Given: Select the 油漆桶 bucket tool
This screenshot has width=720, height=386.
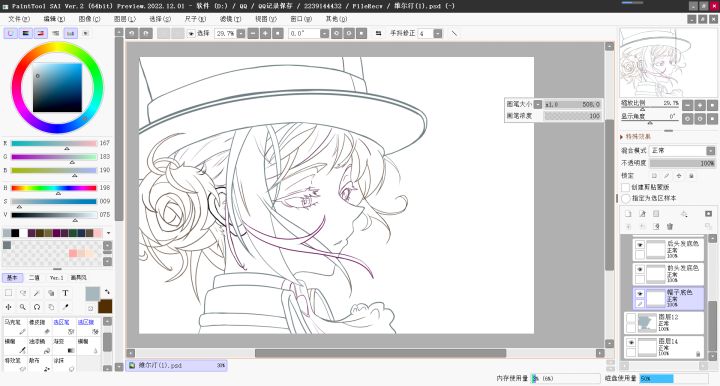Looking at the screenshot, I should 39,346.
